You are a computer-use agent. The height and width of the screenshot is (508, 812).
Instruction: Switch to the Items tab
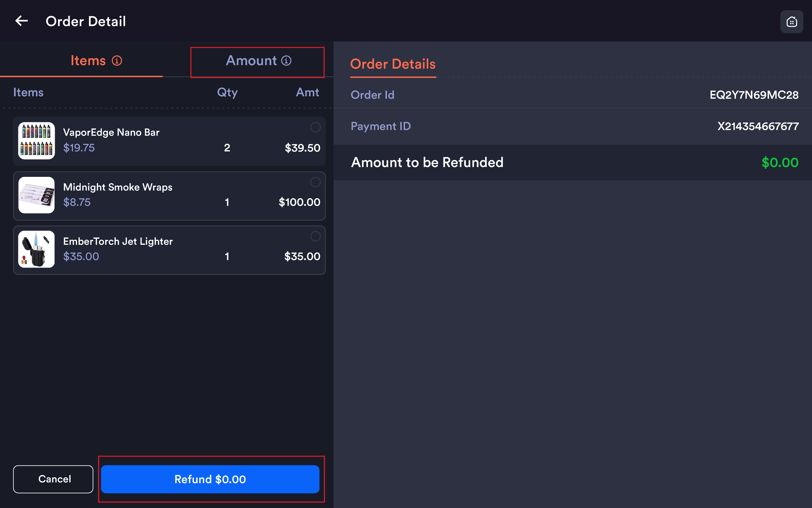click(81, 61)
